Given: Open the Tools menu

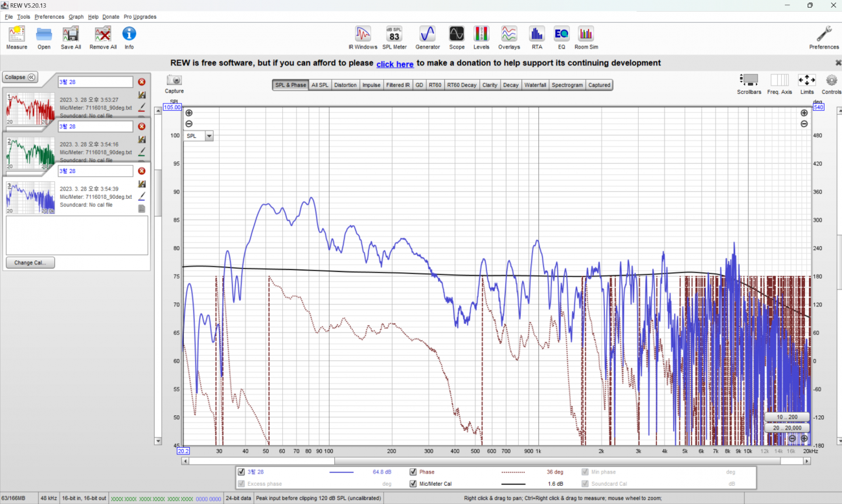Looking at the screenshot, I should click(24, 17).
